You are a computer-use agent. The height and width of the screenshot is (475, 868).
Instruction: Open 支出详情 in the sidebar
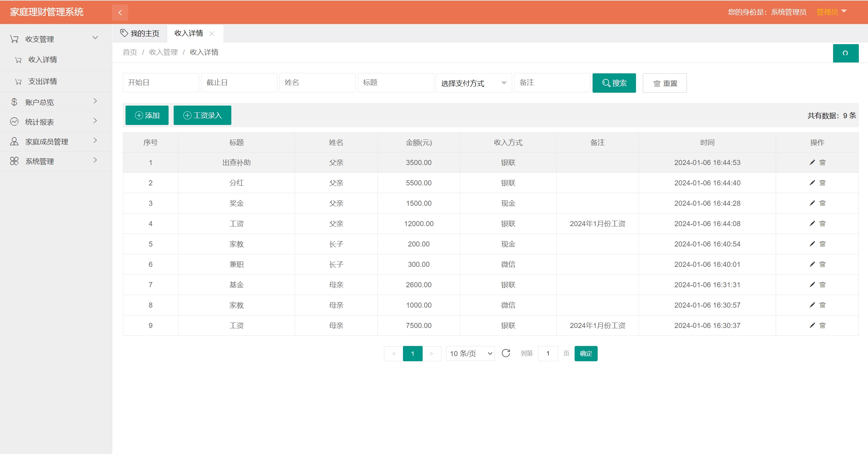coord(43,81)
